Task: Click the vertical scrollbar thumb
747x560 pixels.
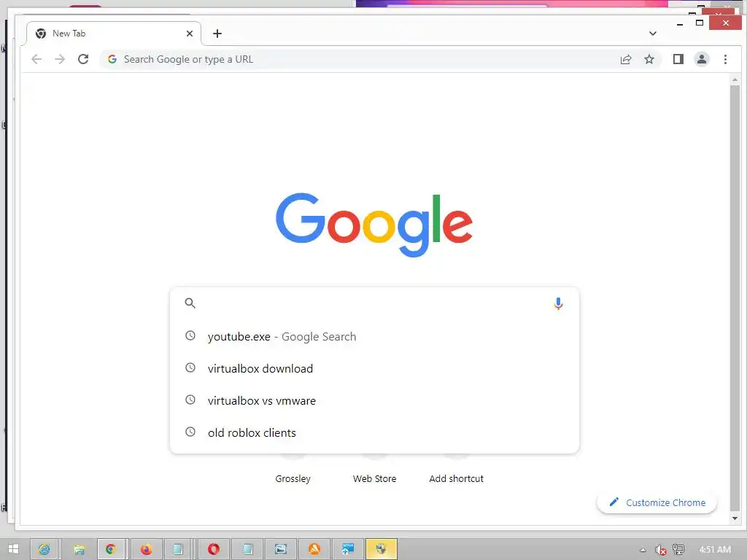Action: click(735, 297)
